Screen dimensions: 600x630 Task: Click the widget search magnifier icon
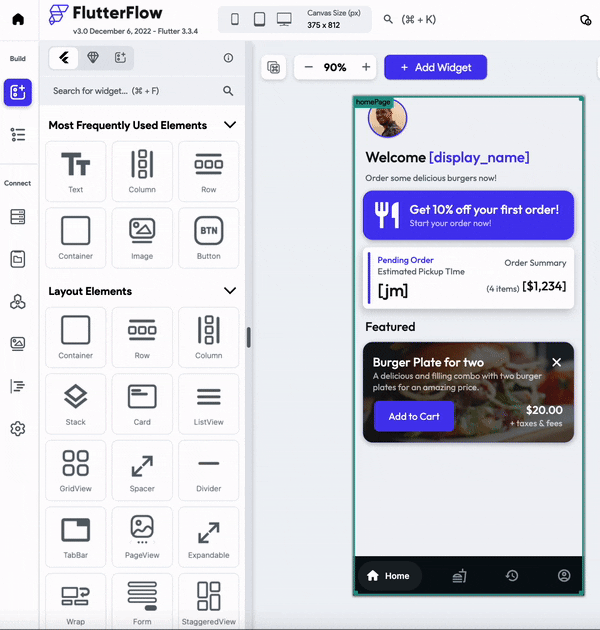point(228,91)
